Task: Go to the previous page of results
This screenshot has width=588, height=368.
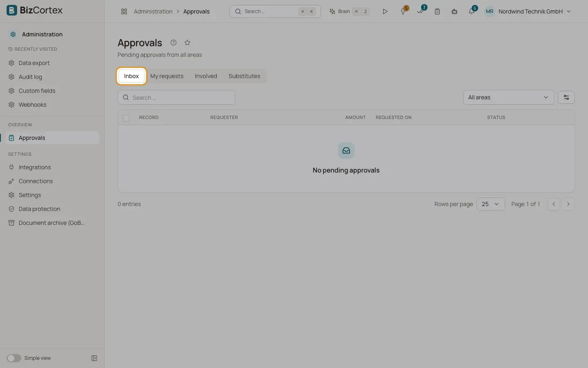Action: point(554,204)
